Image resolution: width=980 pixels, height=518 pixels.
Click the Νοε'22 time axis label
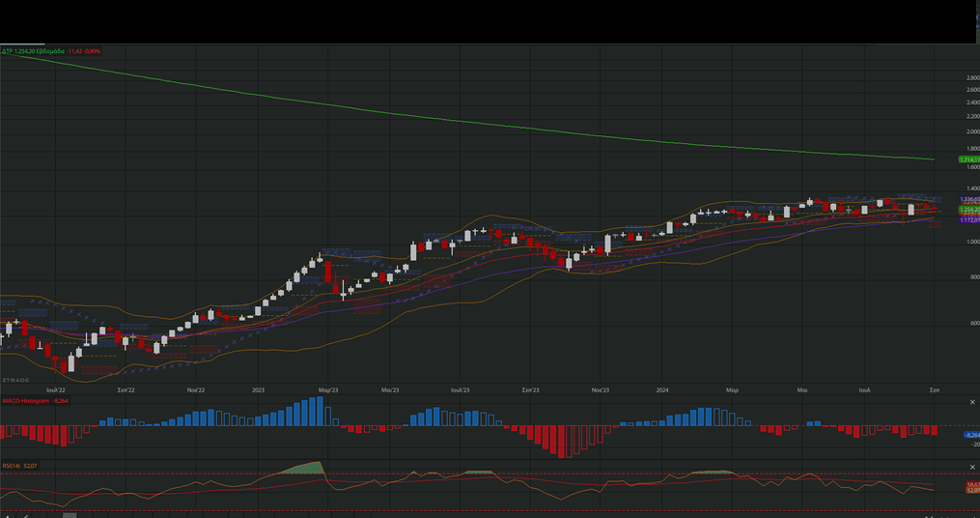point(196,389)
